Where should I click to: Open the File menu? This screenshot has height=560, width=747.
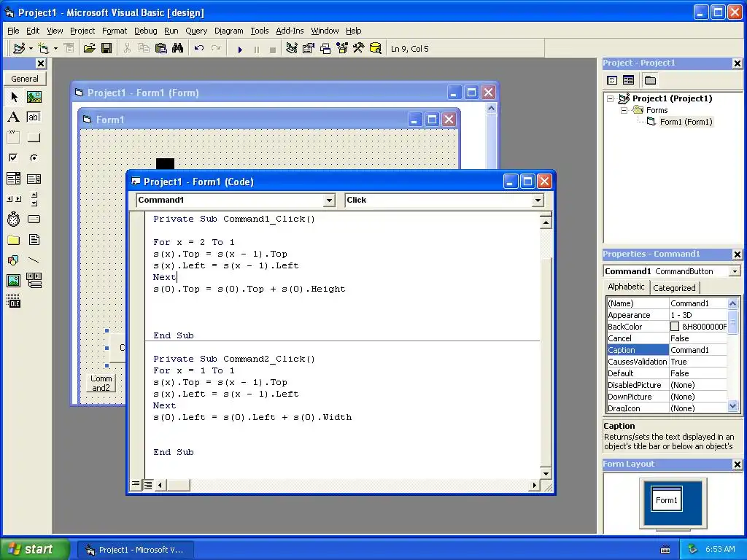[13, 31]
